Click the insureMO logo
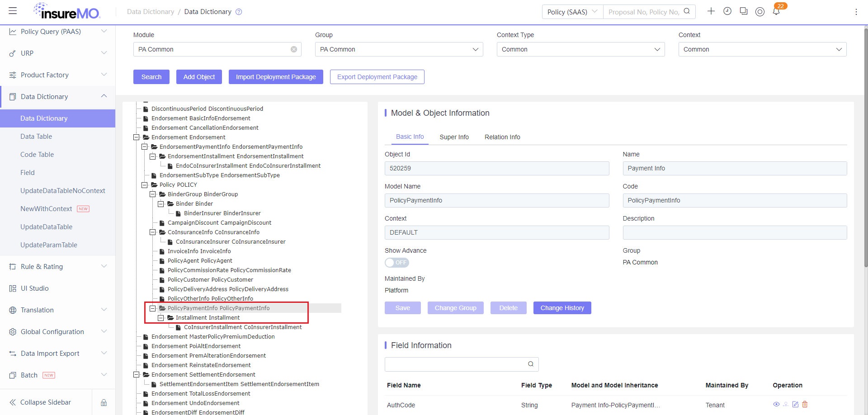 [x=67, y=11]
